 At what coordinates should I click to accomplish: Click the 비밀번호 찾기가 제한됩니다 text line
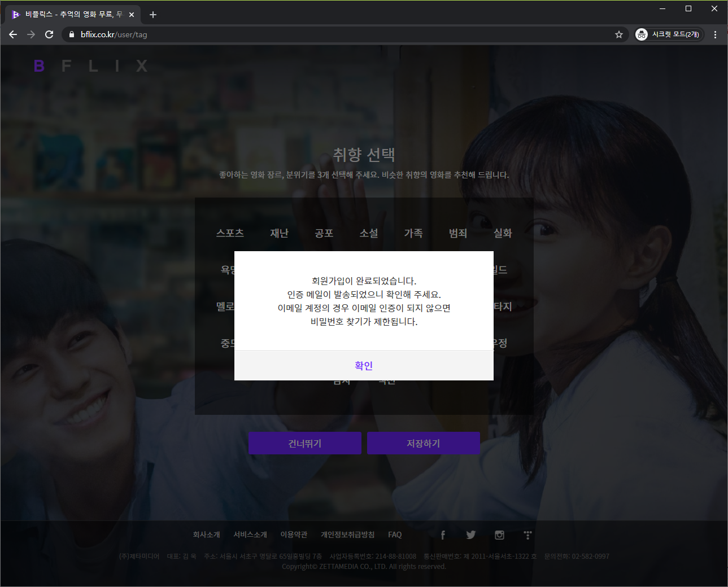tap(364, 322)
